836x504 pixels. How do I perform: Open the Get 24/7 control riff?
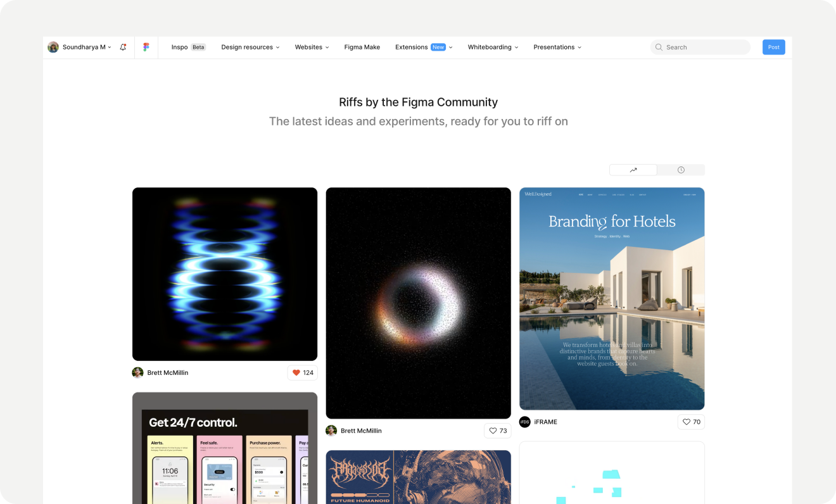(225, 448)
